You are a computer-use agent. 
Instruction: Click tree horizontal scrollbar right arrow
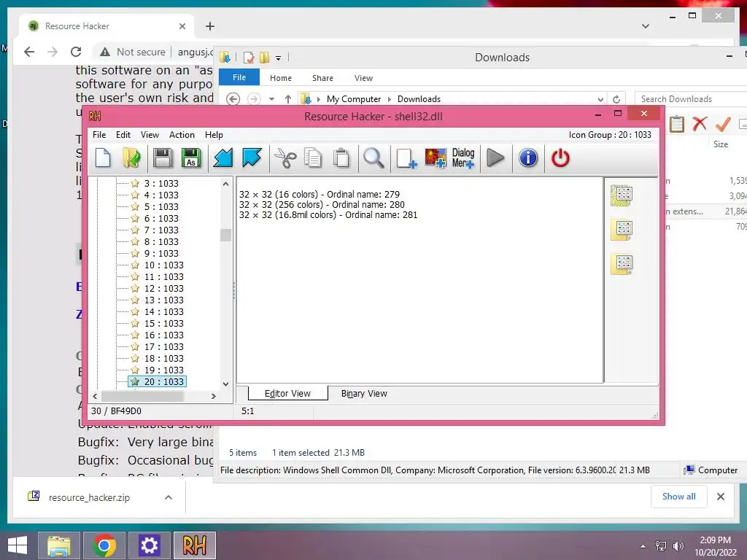pyautogui.click(x=214, y=396)
